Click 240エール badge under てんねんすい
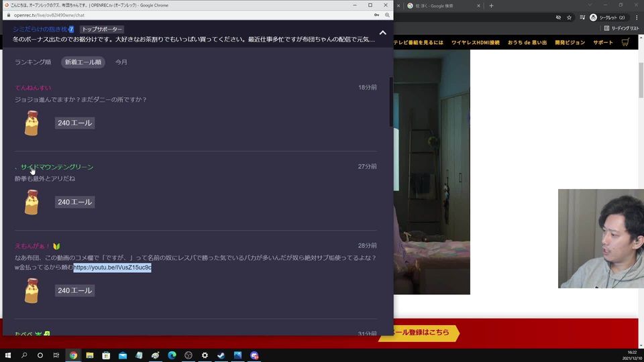 (74, 123)
